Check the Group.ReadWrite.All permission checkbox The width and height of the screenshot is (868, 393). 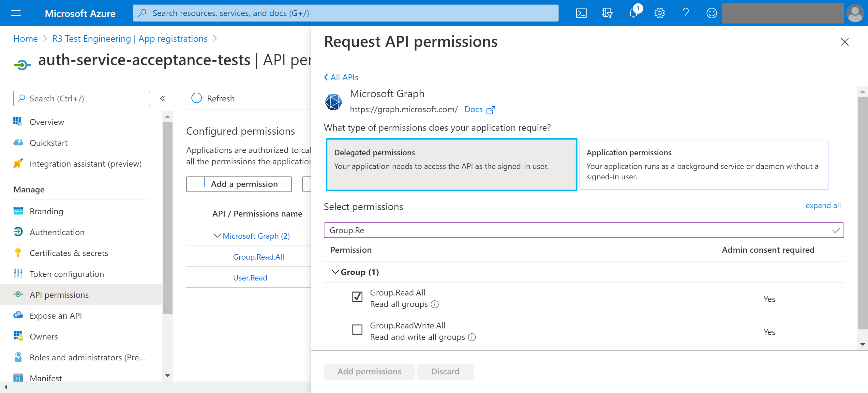coord(357,329)
